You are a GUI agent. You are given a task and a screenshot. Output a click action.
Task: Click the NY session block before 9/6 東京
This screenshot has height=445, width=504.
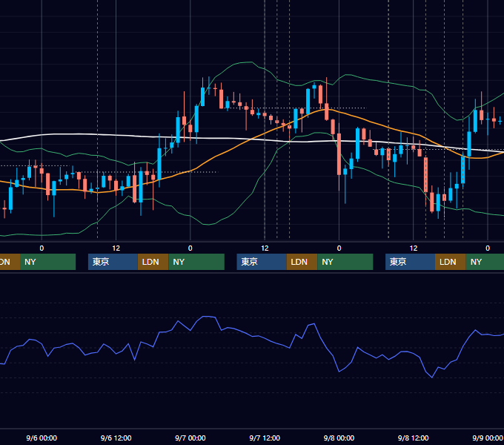(x=47, y=262)
